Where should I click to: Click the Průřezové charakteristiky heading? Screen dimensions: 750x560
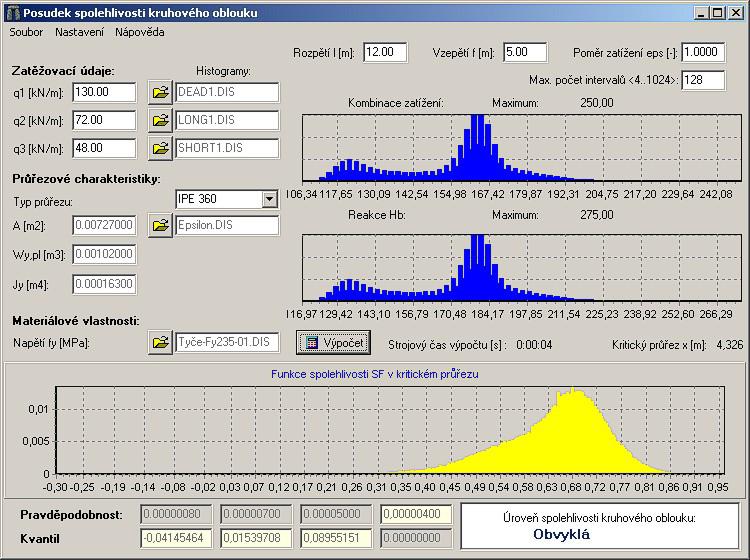[x=87, y=179]
